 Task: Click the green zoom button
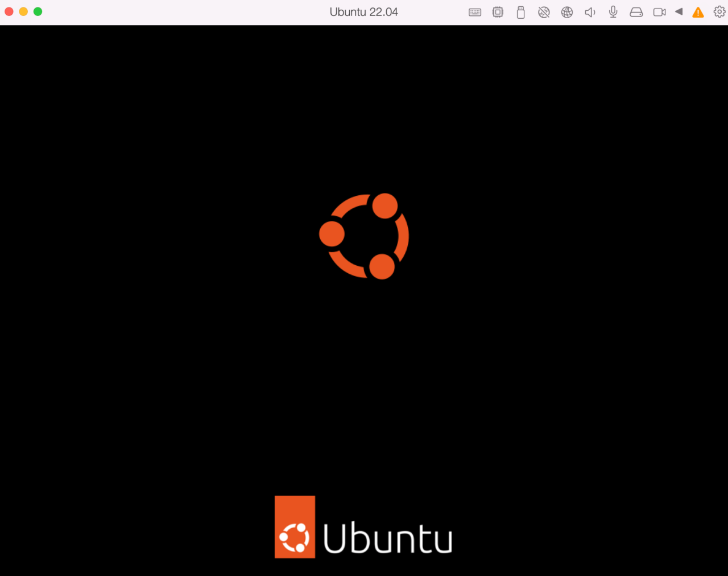coord(38,10)
